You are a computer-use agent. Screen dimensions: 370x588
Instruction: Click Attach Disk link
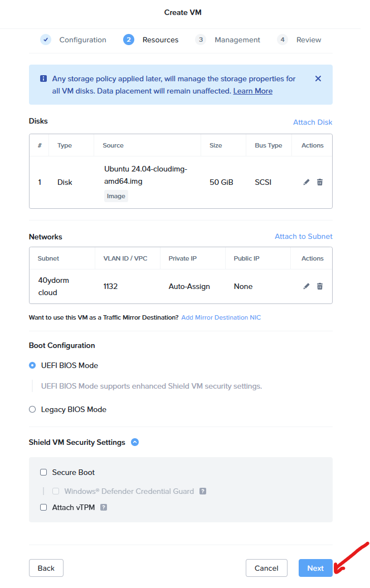(313, 122)
